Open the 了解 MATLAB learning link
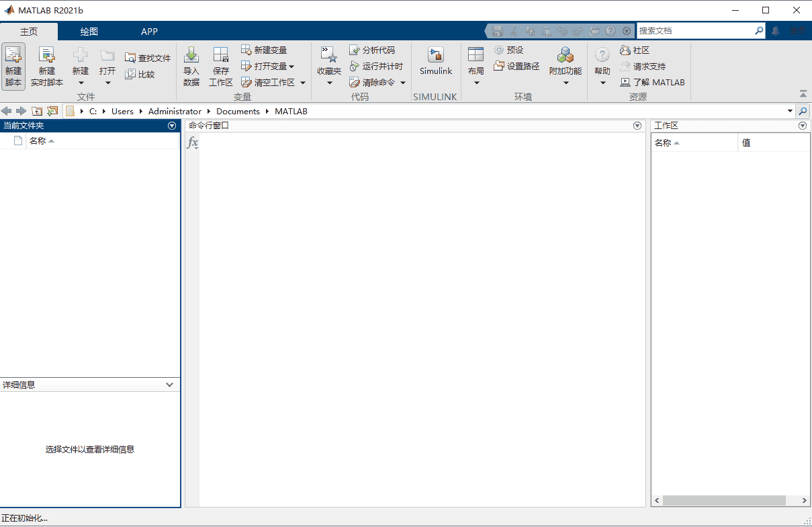Viewport: 812px width, 527px height. coord(653,81)
